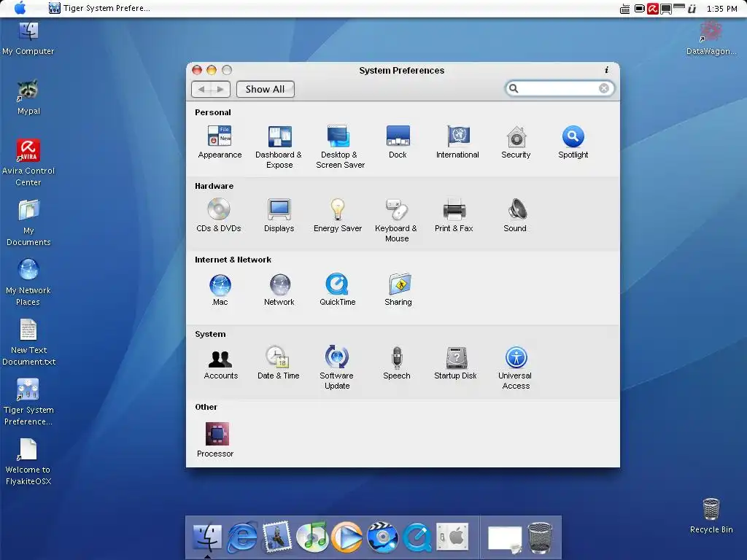The image size is (747, 560).
Task: Open the Appearance preference pane
Action: pos(220,142)
